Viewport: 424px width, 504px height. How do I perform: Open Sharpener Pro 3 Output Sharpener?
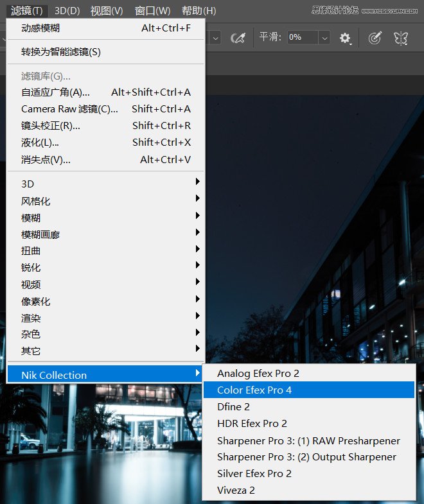point(309,457)
